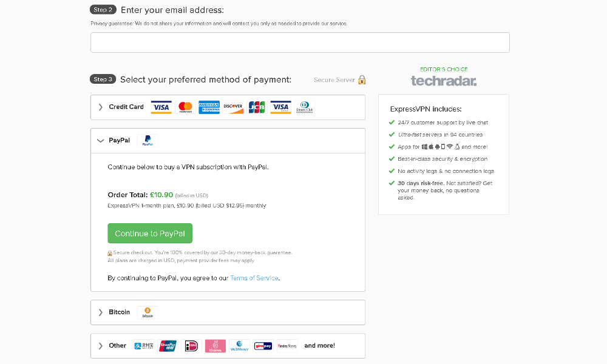Click the Alipay payment icon
This screenshot has height=364, width=607.
(144, 346)
